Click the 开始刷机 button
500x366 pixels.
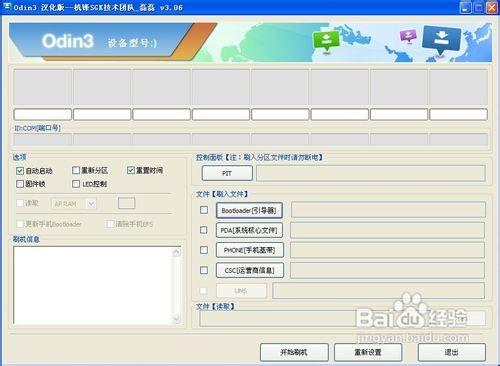coord(294,352)
